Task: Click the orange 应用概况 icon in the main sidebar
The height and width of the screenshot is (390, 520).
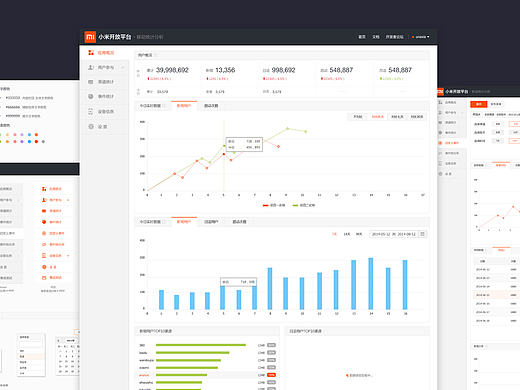Action: pos(91,53)
